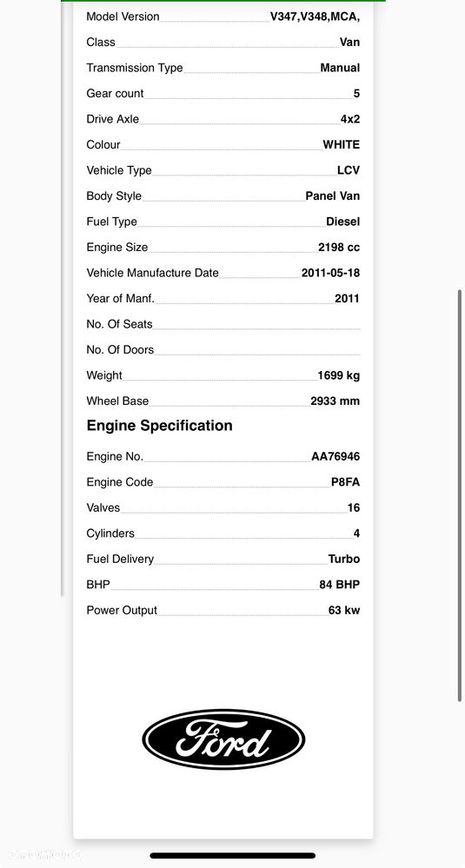Select the BHP value 84 BHP
The image size is (465, 868).
click(339, 585)
